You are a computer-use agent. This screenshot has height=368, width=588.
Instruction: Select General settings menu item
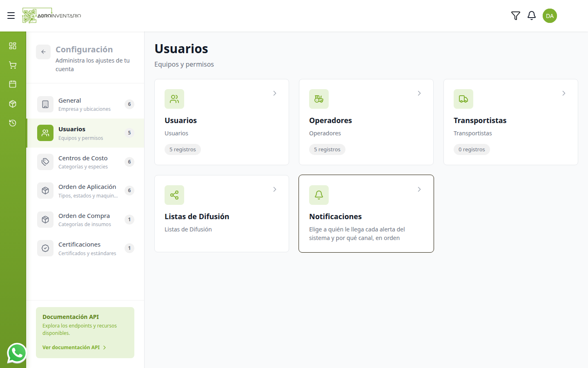(85, 104)
